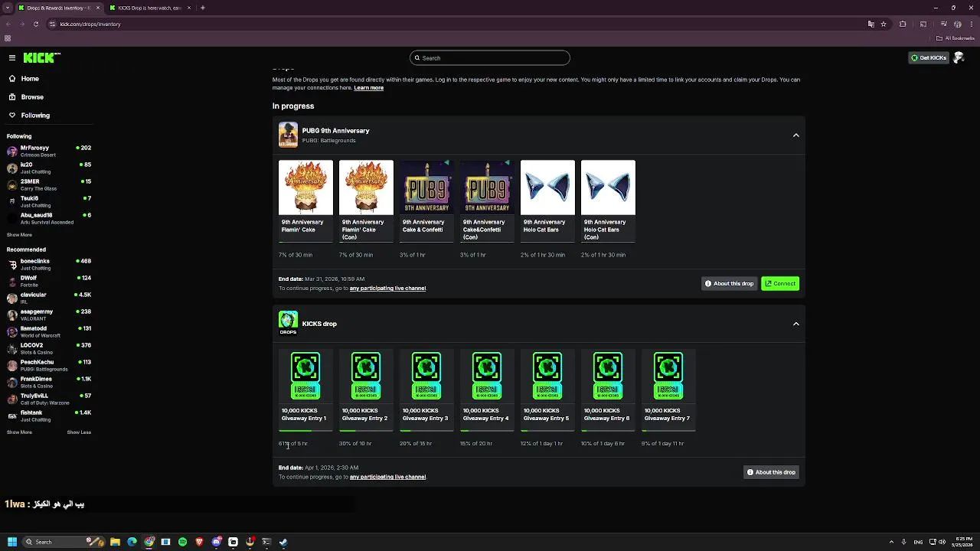The width and height of the screenshot is (980, 551).
Task: Select the Flamin' Cake (Con) thumbnail
Action: point(366,187)
